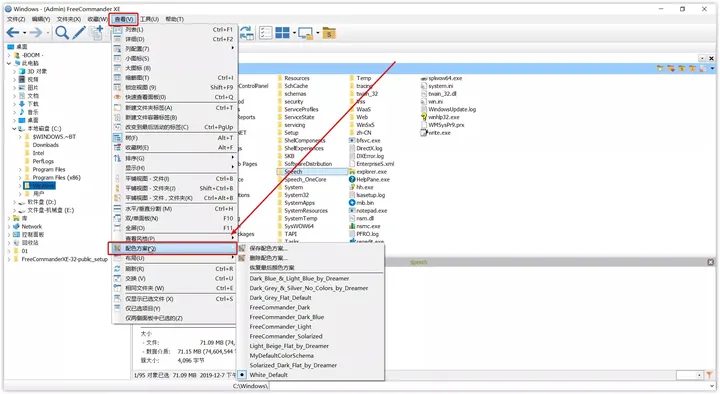The width and height of the screenshot is (720, 394).
Task: Expand the 软件盘 (D:) tree node
Action: pos(14,202)
